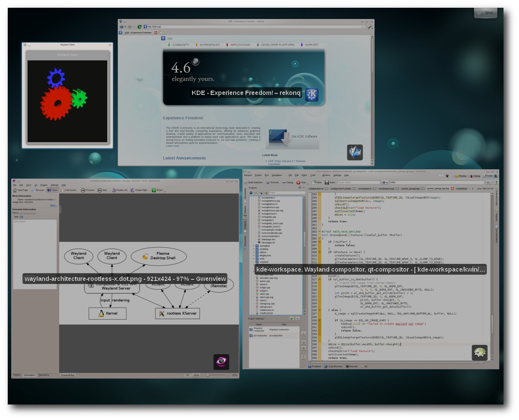Click the bookmark star in rekonq URL bar
The width and height of the screenshot is (519, 420).
(x=363, y=27)
